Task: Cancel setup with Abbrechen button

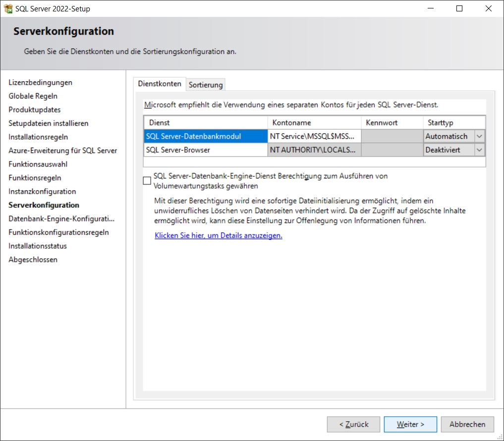Action: (x=467, y=424)
